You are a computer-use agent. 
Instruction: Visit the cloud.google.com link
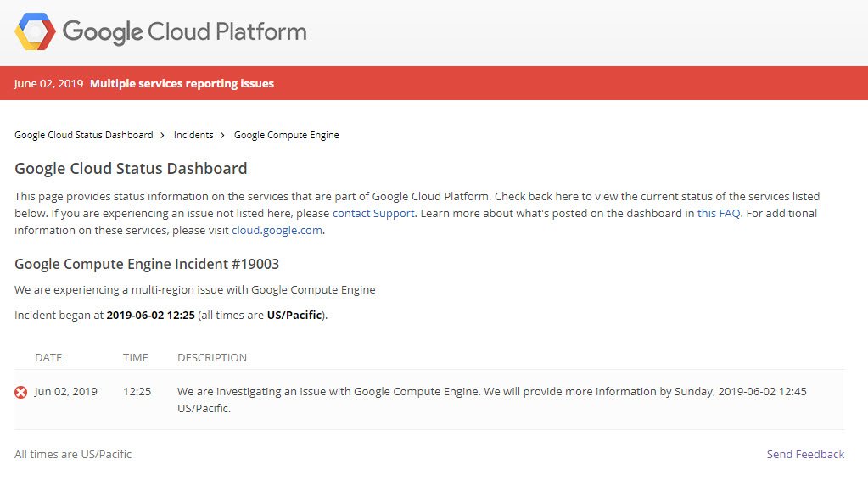[x=277, y=230]
